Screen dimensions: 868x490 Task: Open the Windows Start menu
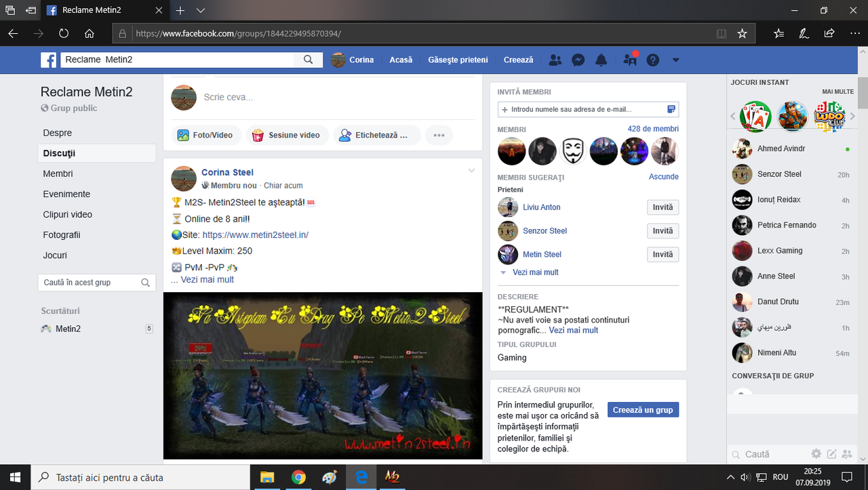(16, 477)
